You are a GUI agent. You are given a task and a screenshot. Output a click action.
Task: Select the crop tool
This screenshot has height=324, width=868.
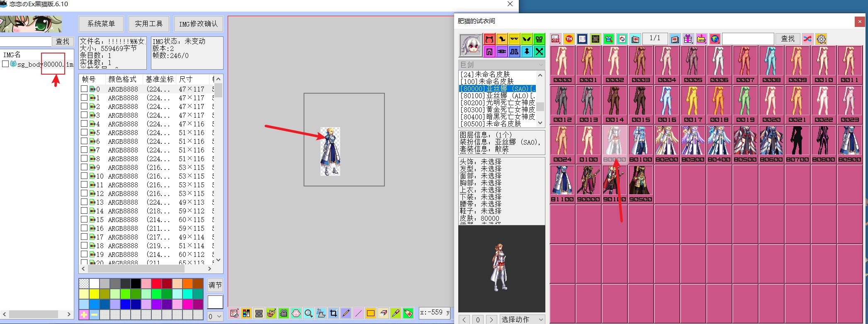[x=333, y=313]
